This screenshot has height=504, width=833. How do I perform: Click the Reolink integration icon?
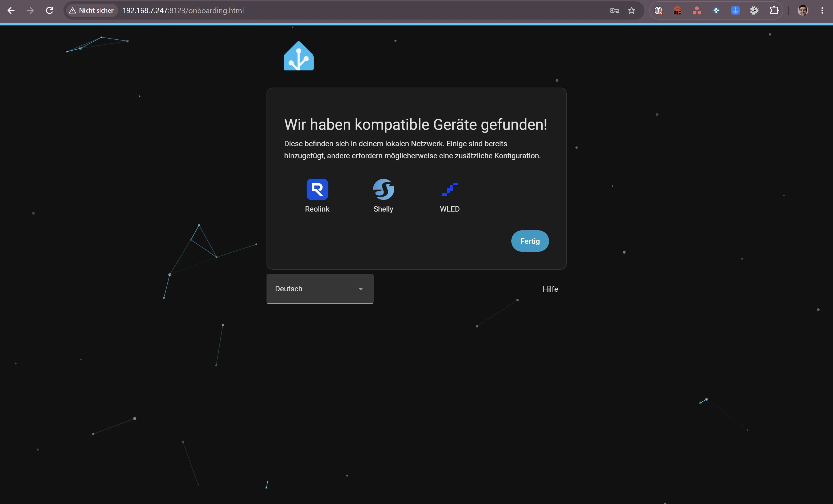tap(317, 189)
